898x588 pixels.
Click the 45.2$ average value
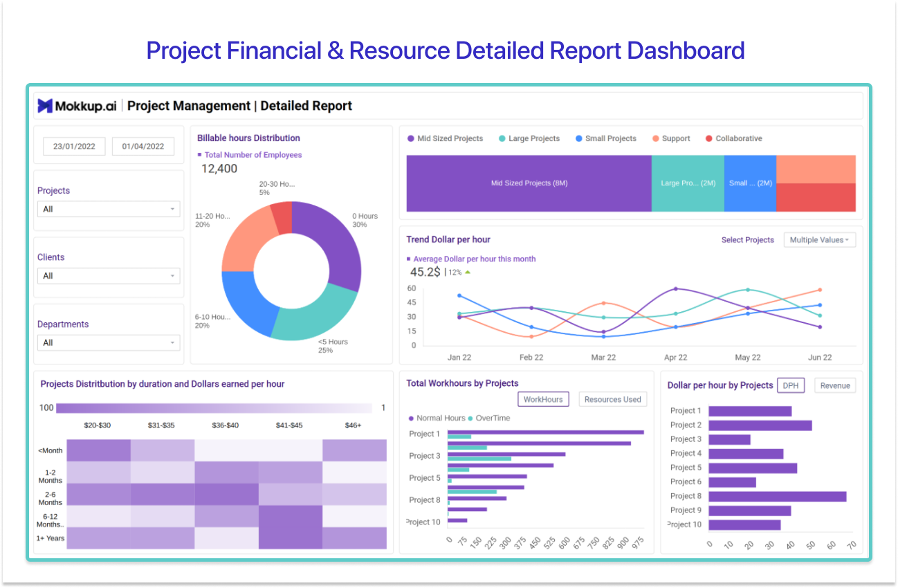pyautogui.click(x=425, y=272)
